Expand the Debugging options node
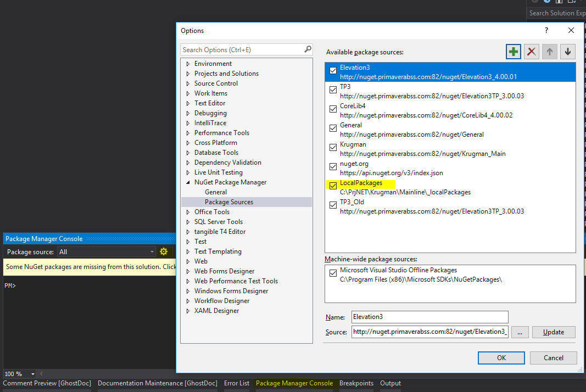 point(188,113)
